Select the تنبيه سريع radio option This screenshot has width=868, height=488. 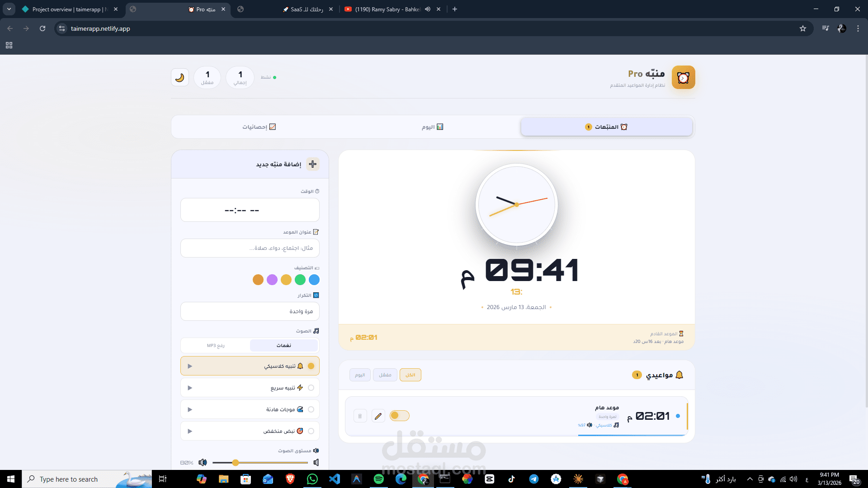click(x=311, y=388)
